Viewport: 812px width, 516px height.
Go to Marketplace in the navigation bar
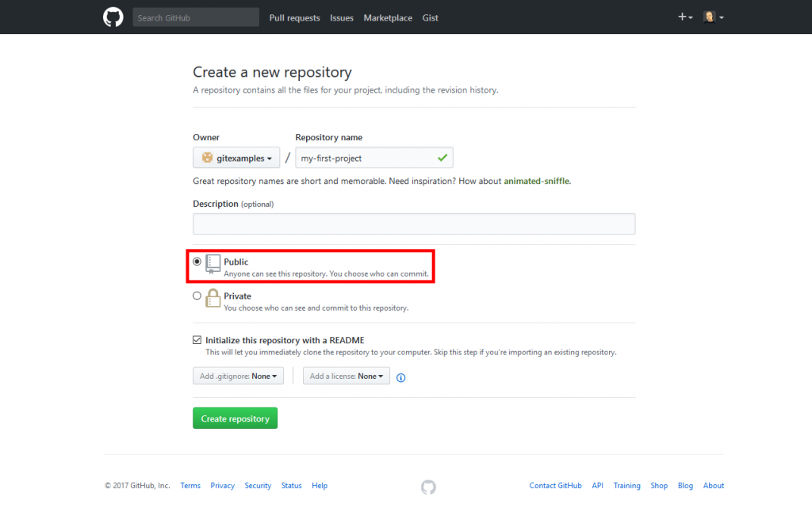pos(387,17)
